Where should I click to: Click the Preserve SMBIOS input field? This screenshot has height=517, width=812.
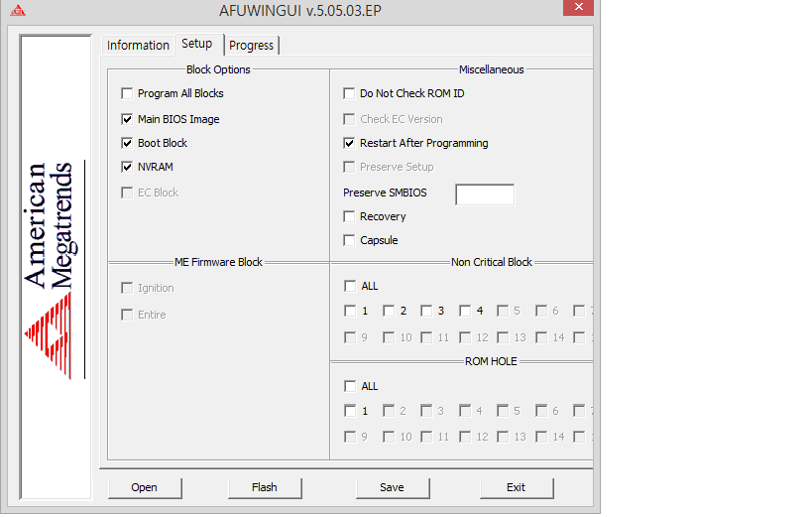coord(485,194)
